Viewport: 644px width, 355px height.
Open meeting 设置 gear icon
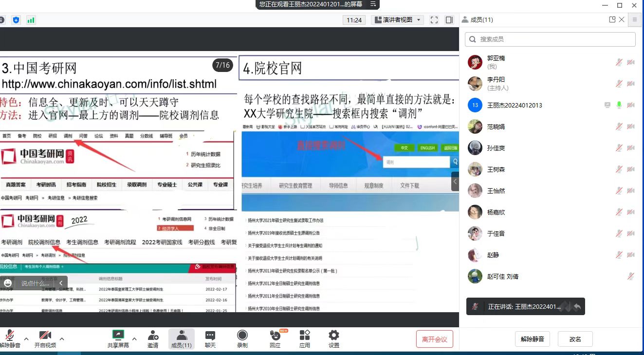[x=333, y=336]
